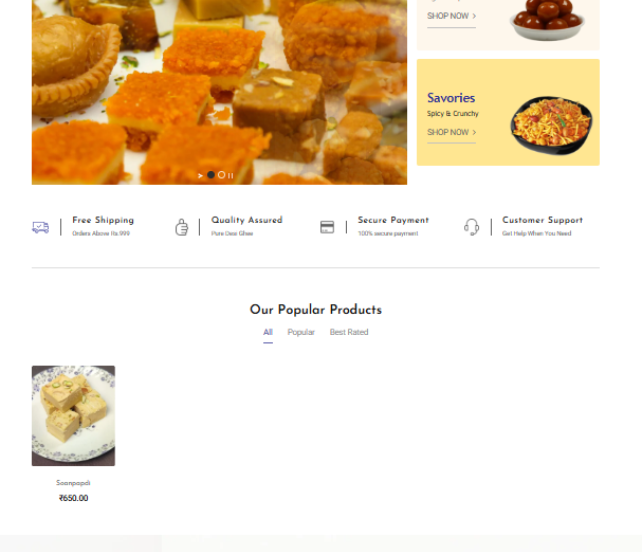Screen dimensions: 642x552
Task: Click the gulab jamun bowl image
Action: (x=547, y=20)
